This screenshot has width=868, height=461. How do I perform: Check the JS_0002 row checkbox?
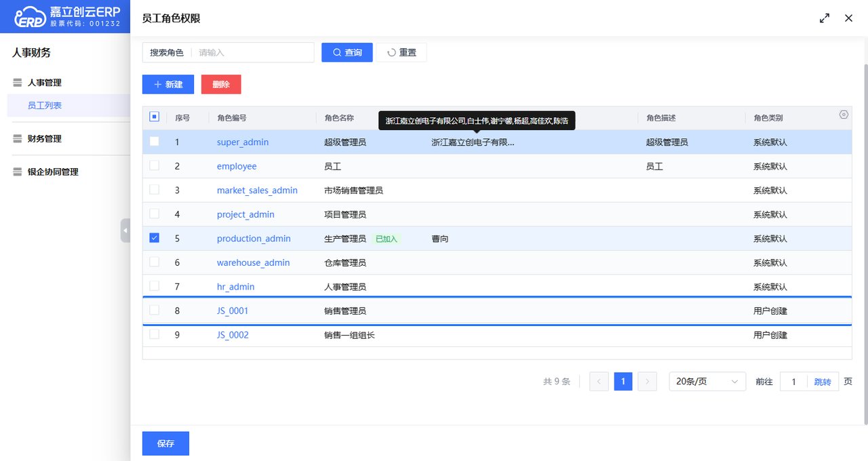click(154, 334)
